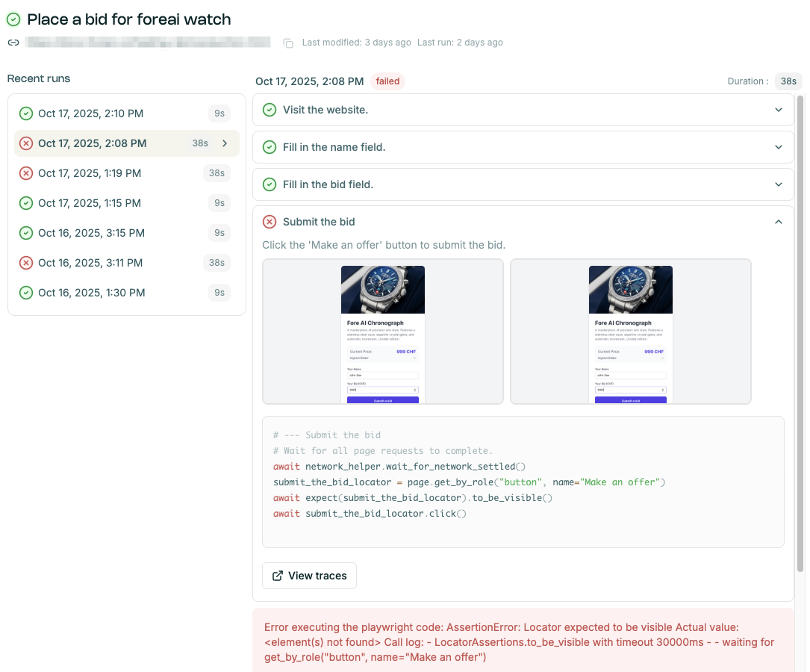Click the View traces button
This screenshot has height=672, width=810.
click(310, 576)
